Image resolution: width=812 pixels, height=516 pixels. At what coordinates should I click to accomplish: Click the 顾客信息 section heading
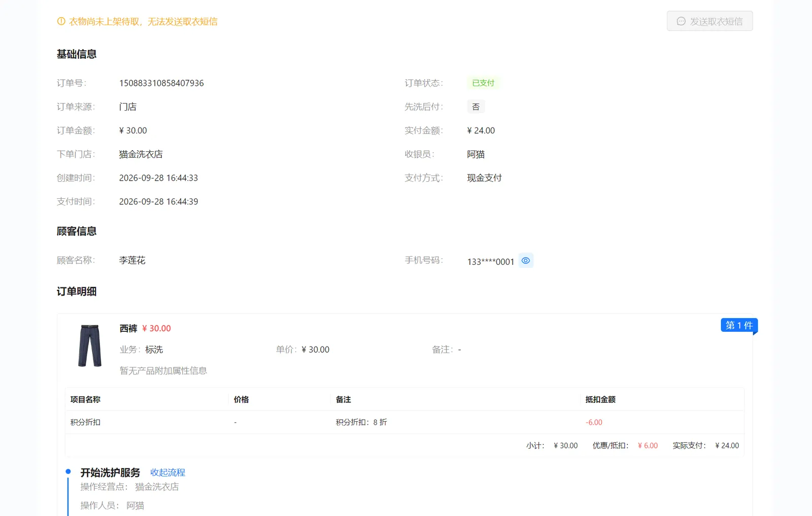tap(77, 231)
